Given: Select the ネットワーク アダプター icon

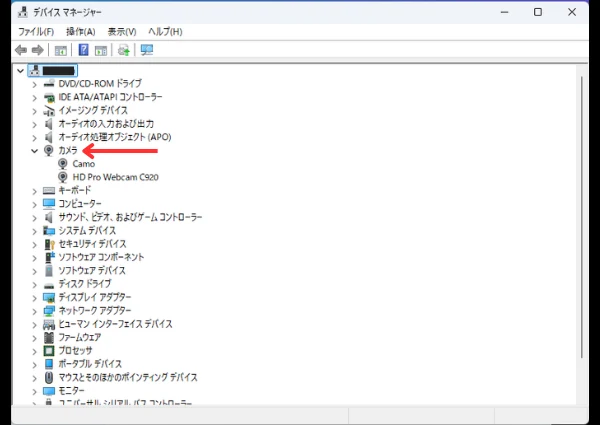Looking at the screenshot, I should pos(49,311).
